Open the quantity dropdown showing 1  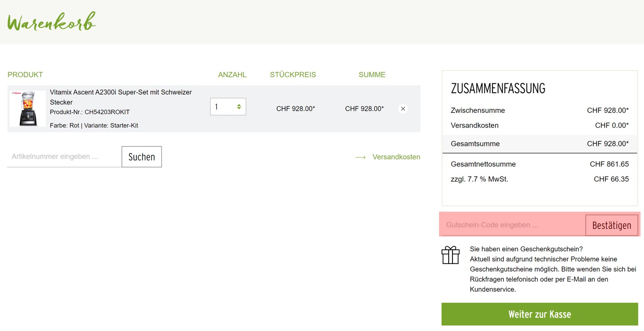point(228,107)
